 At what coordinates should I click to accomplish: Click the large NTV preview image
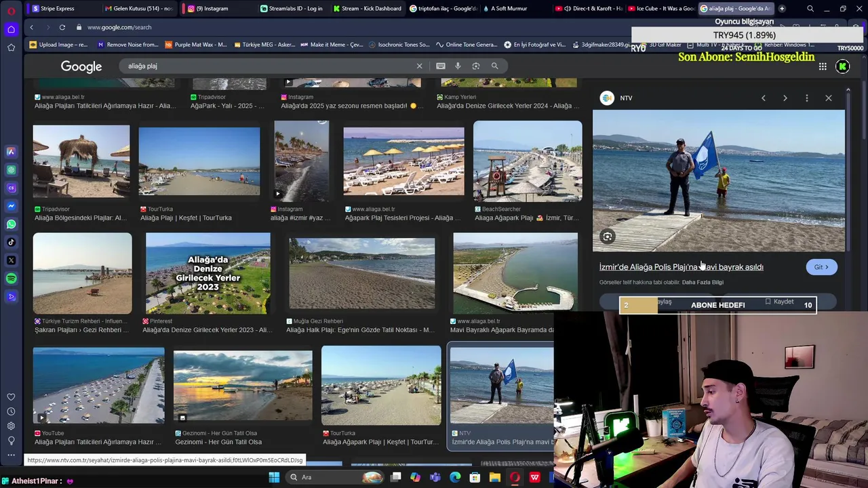click(x=719, y=180)
